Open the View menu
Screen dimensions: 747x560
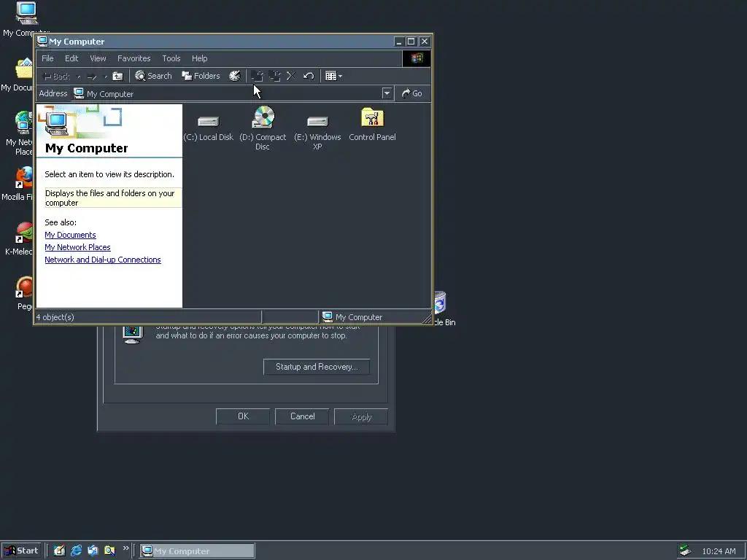pos(98,58)
